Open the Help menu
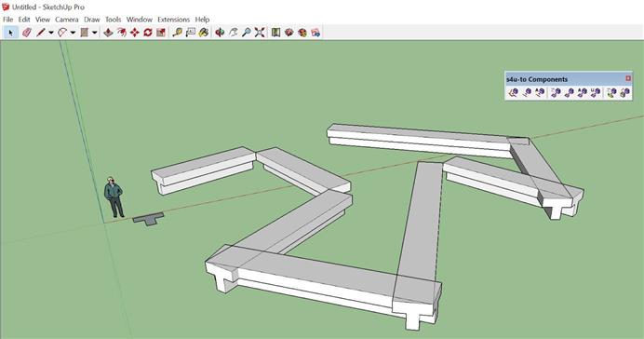 202,20
